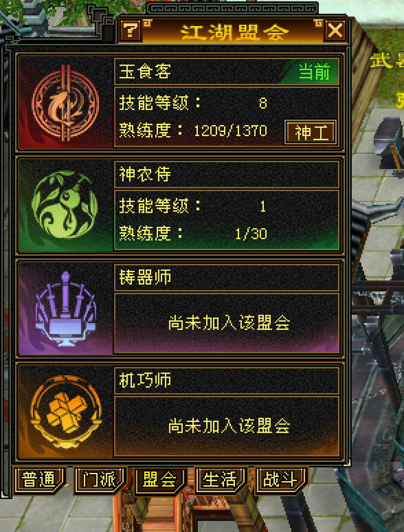
Task: Click the green 神农侍 guild emblem
Action: point(65,206)
